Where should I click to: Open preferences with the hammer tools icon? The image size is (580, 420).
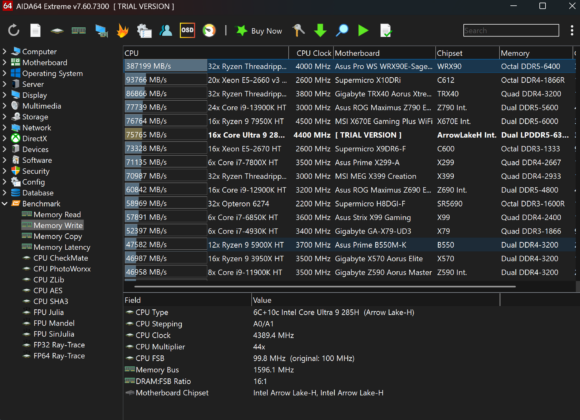299,30
